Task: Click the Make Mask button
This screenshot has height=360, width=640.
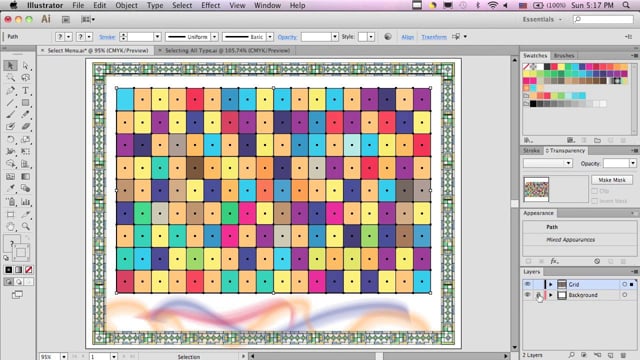Action: point(612,180)
